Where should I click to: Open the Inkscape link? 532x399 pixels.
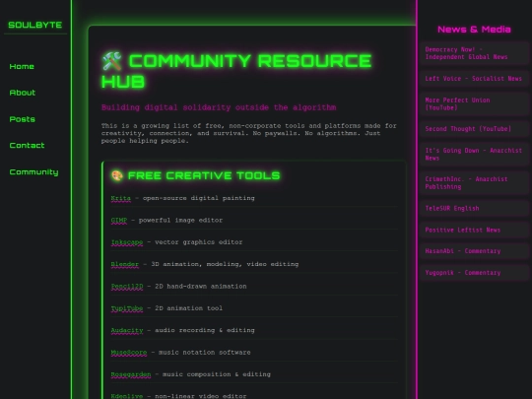127,242
